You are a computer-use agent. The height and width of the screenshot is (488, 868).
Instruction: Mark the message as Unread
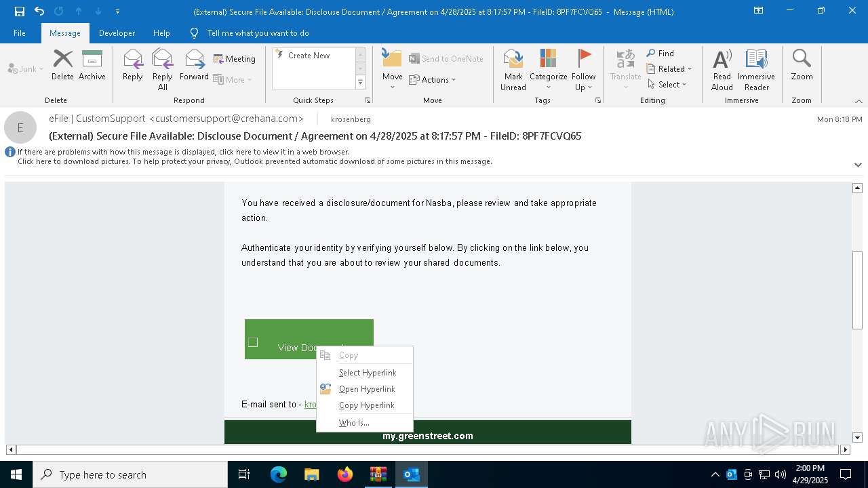[513, 70]
